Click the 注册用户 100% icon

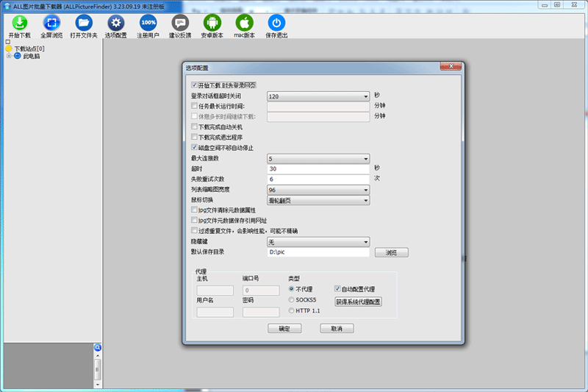[x=148, y=23]
